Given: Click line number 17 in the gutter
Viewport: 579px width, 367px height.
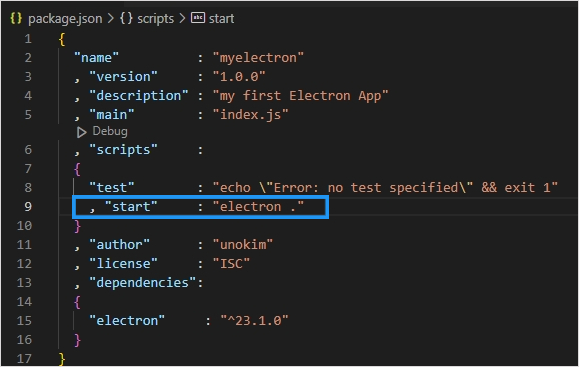Looking at the screenshot, I should pos(24,359).
